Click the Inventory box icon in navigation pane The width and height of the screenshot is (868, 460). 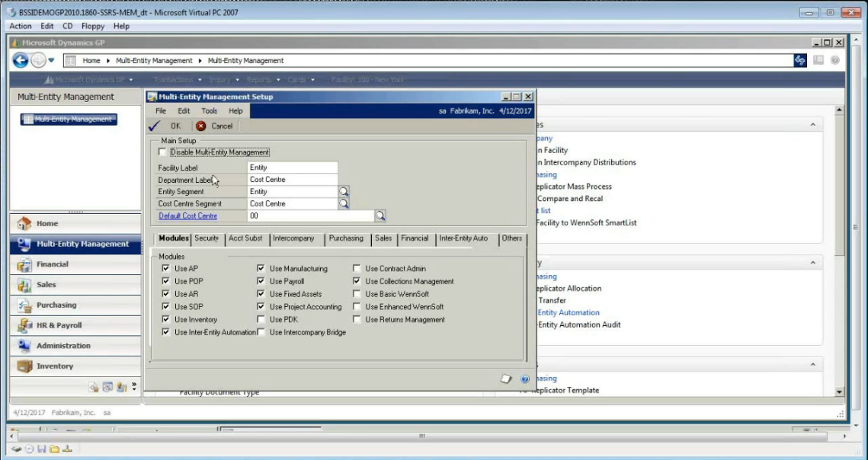coord(24,366)
